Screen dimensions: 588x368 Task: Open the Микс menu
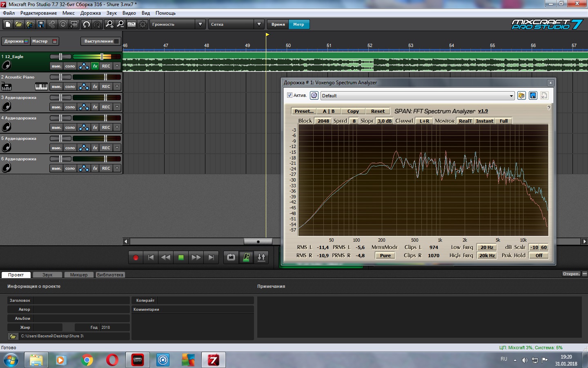coord(68,13)
